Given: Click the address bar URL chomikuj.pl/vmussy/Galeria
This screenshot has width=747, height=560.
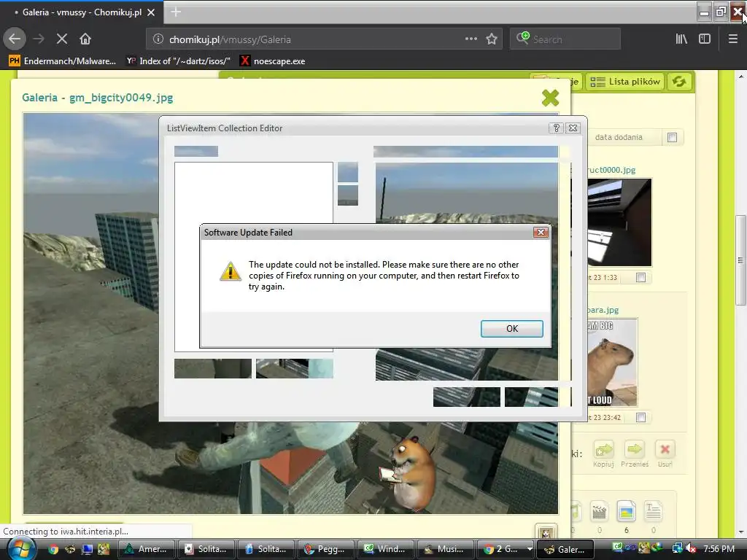Looking at the screenshot, I should coord(230,39).
